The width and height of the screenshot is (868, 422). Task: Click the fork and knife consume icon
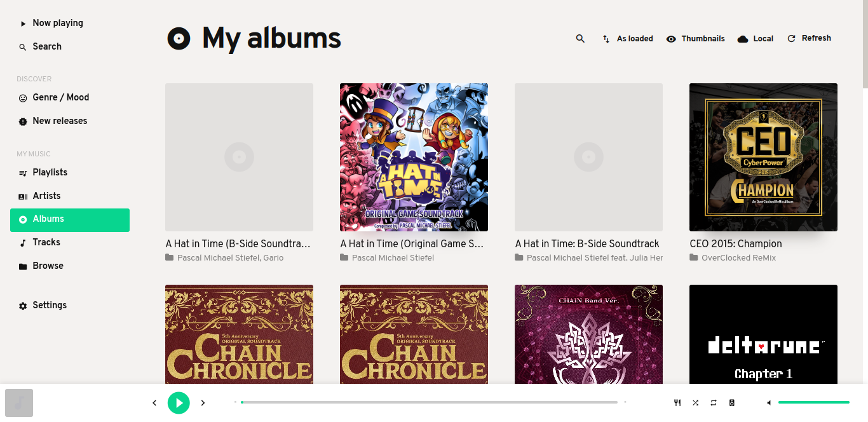click(x=677, y=403)
